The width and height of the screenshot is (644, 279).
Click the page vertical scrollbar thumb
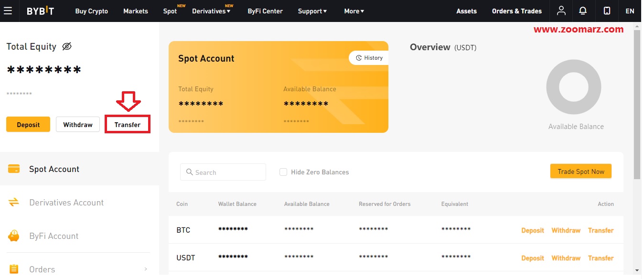637,104
